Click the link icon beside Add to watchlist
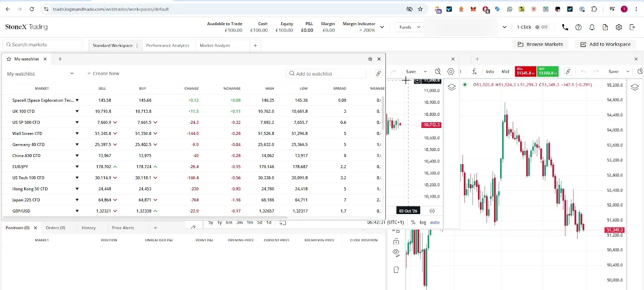644x290 pixels. (378, 74)
